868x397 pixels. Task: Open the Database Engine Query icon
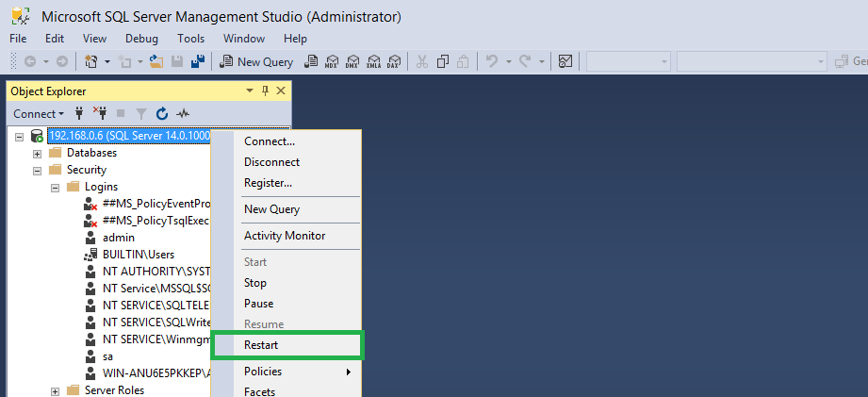coord(312,61)
